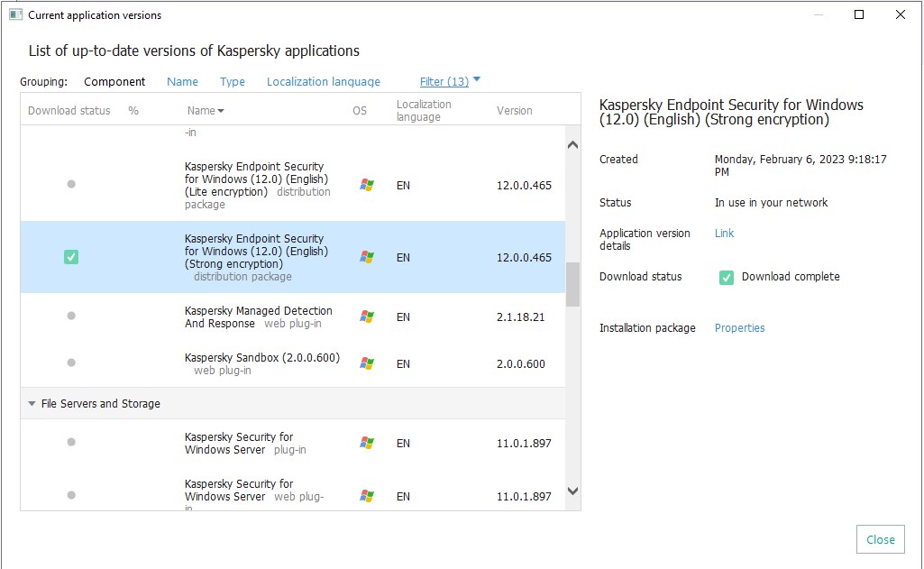924x569 pixels.
Task: Click gray status dot for Managed Detection And Response
Action: 71,316
